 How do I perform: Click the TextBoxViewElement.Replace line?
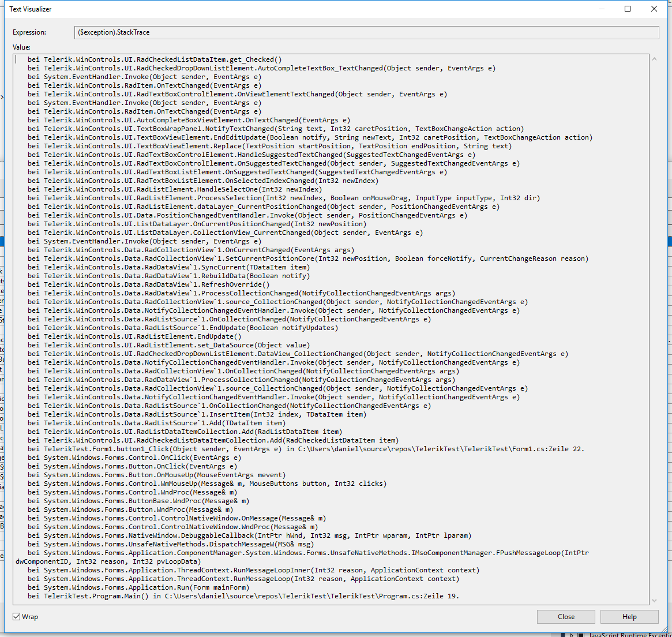pos(269,146)
